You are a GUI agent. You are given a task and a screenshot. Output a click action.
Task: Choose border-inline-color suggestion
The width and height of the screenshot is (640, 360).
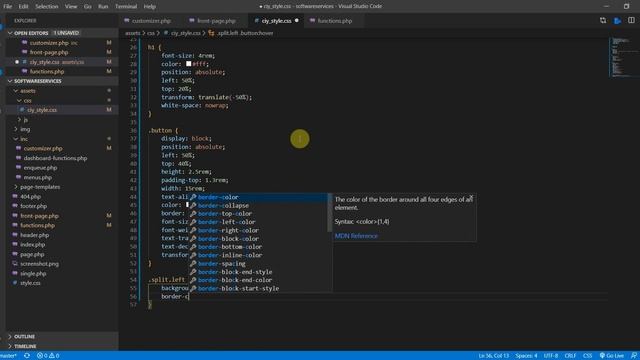tap(258, 255)
